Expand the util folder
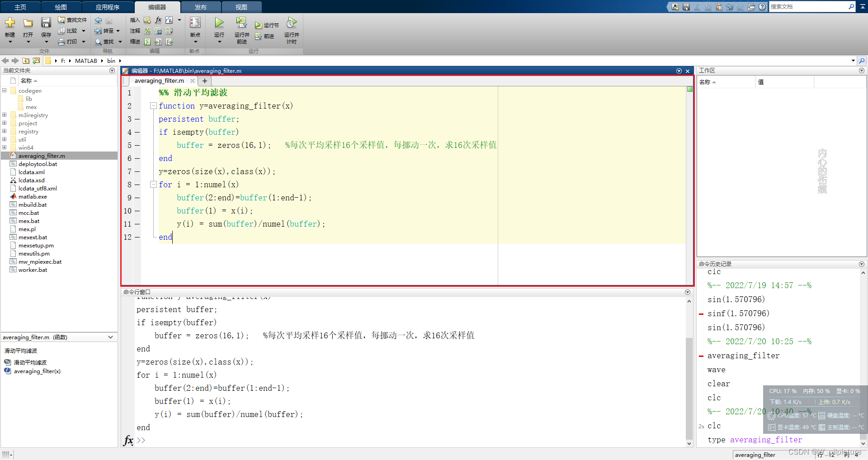 click(5, 139)
